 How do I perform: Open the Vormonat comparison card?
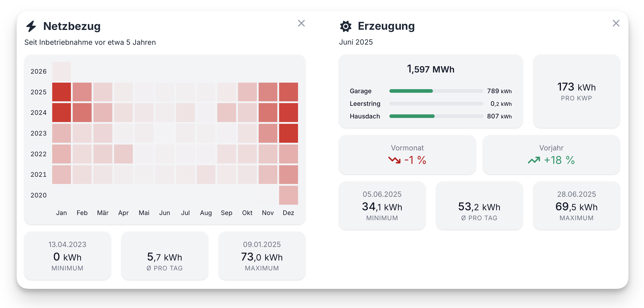click(407, 154)
